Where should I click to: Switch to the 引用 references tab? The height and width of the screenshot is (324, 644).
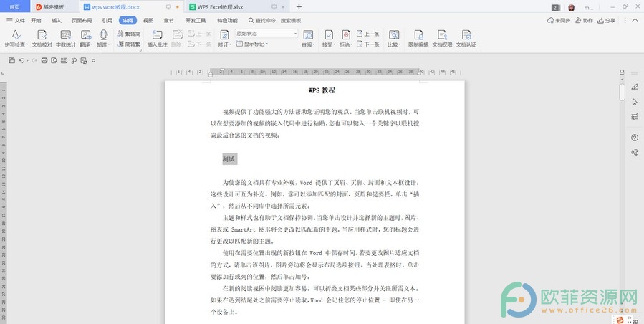tap(107, 20)
